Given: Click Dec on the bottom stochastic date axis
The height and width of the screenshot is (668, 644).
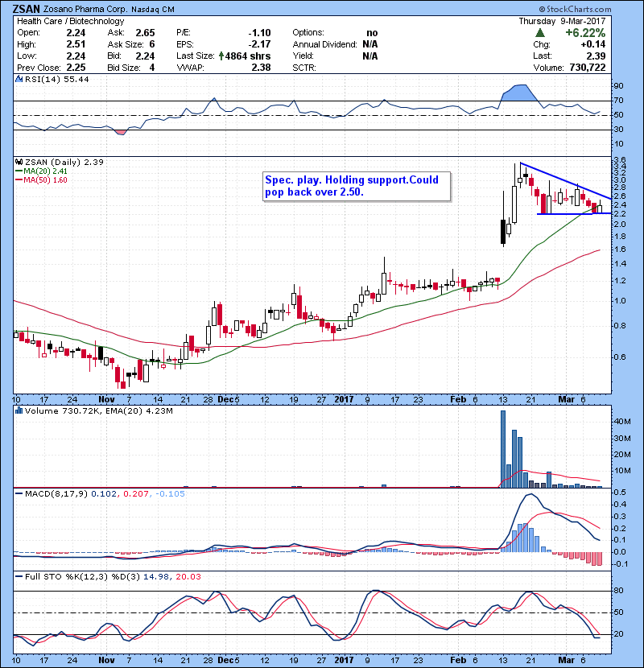Looking at the screenshot, I should 225,660.
